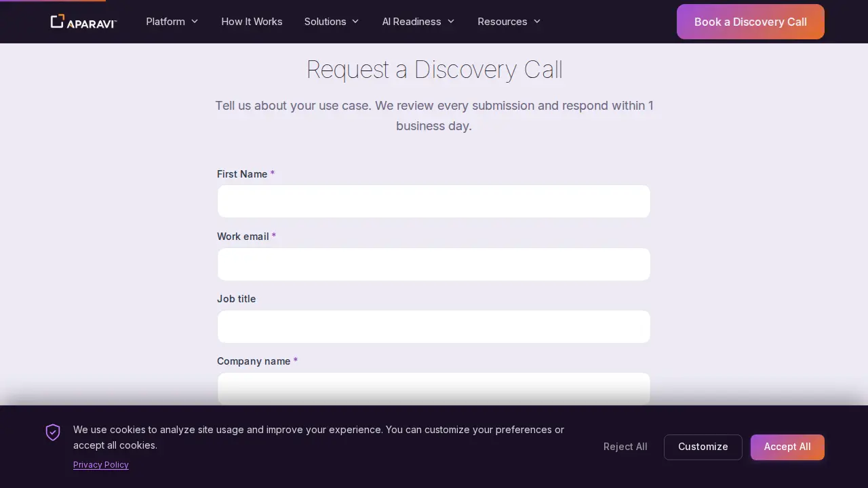Click the Job title label
Image resolution: width=868 pixels, height=488 pixels.
click(x=237, y=299)
